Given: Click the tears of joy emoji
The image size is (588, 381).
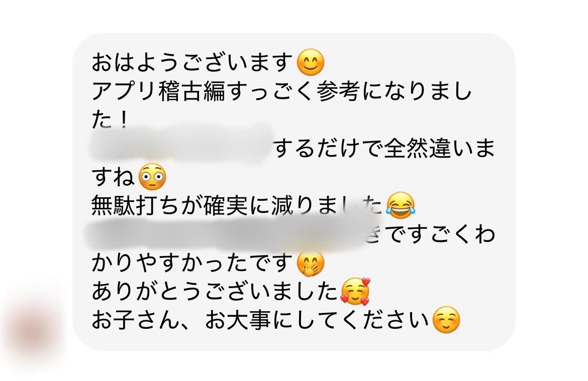Looking at the screenshot, I should [401, 205].
